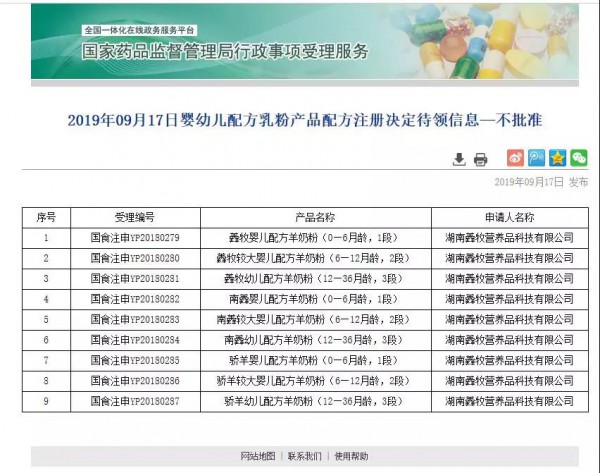Click the 受理编号 column header

tap(135, 218)
